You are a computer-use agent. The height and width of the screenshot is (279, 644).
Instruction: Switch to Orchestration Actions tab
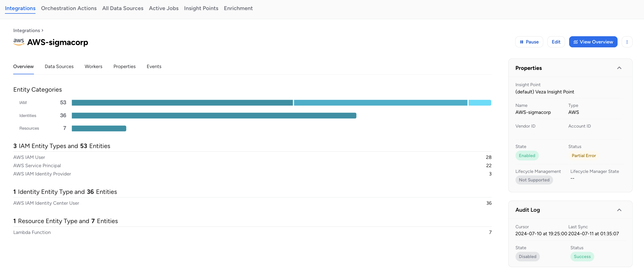tap(69, 8)
